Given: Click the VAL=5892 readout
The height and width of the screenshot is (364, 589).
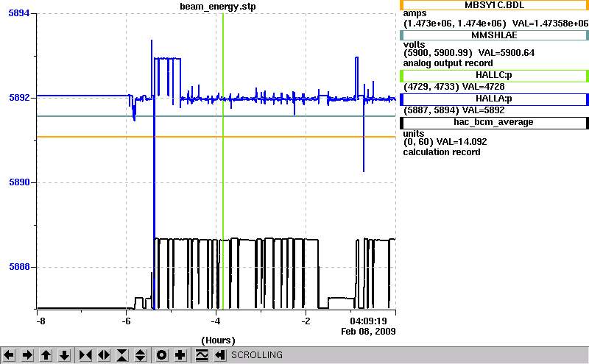Looking at the screenshot, I should (x=483, y=110).
